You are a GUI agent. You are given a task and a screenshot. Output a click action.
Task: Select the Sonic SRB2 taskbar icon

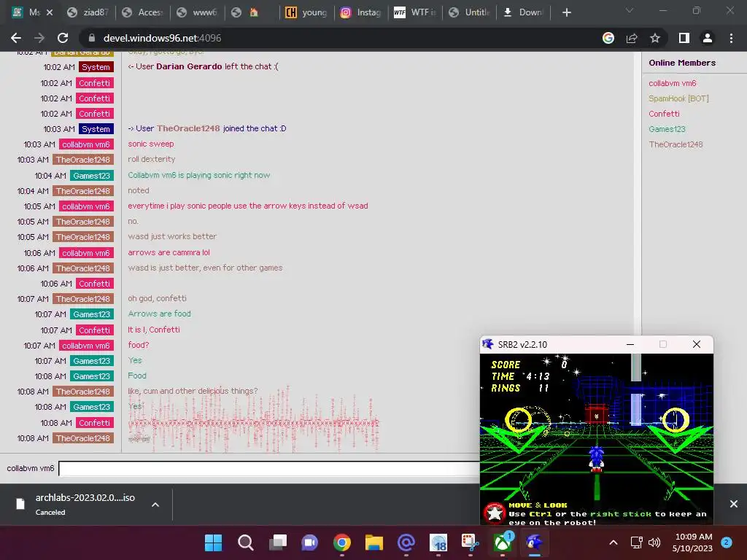(x=535, y=542)
